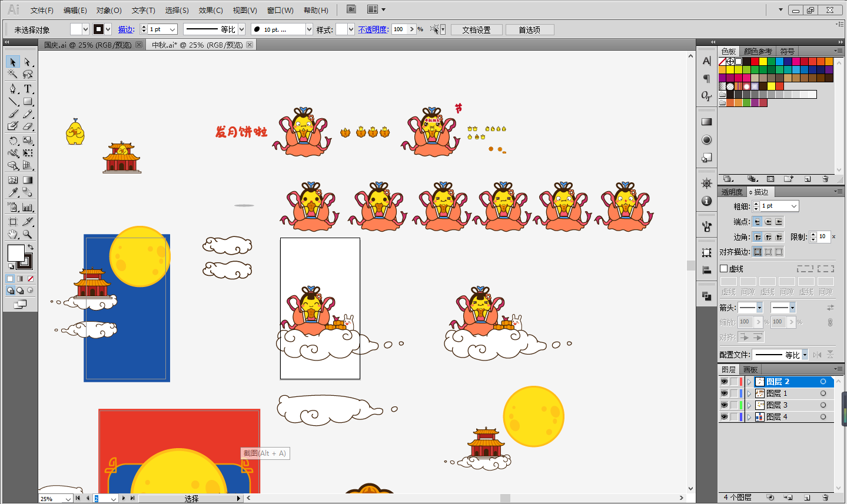Switch to the 国庆.ai document tab
The height and width of the screenshot is (504, 847).
tap(88, 45)
